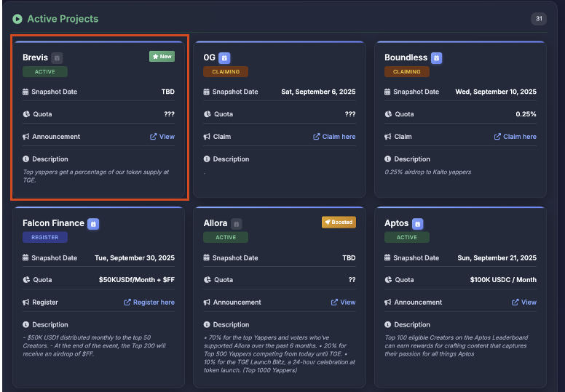
Task: Click the external link icon in 0G Claim row
Action: point(317,137)
